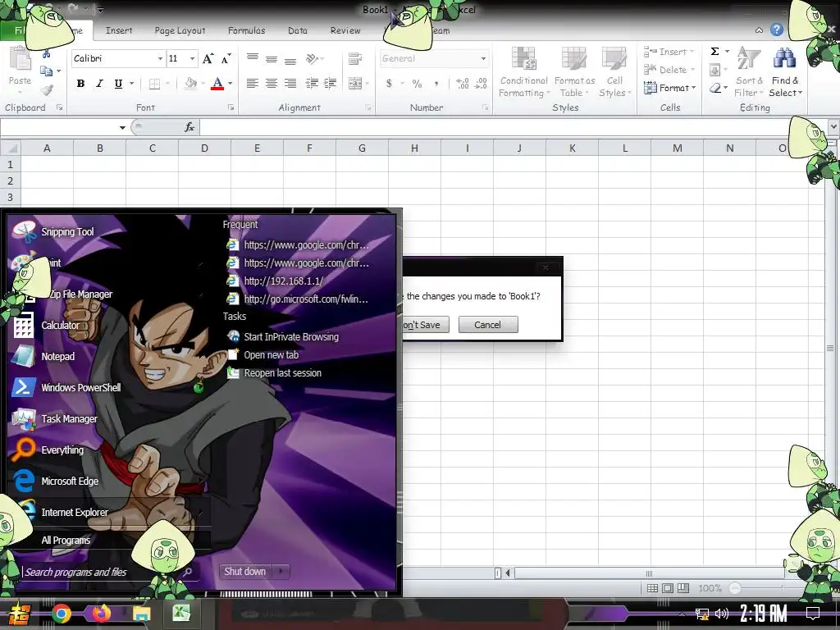Click Shut down button in Start menu
Screen dimensions: 840x630
tap(244, 572)
